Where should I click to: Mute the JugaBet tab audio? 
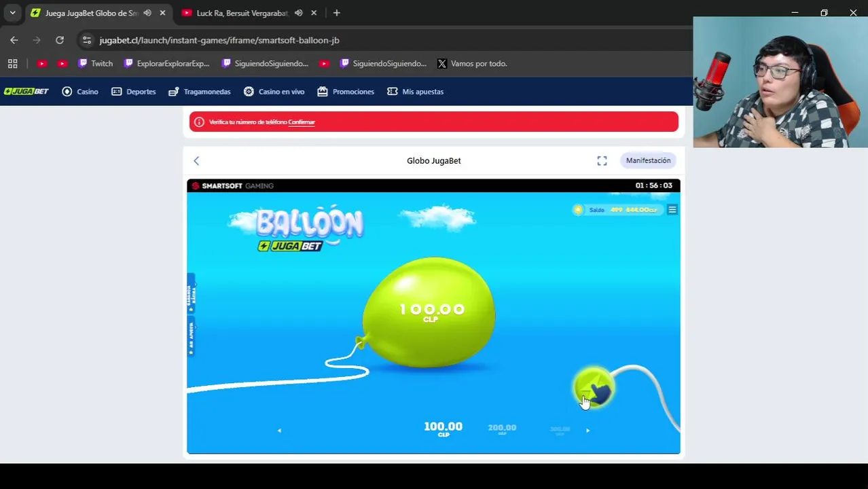click(147, 13)
